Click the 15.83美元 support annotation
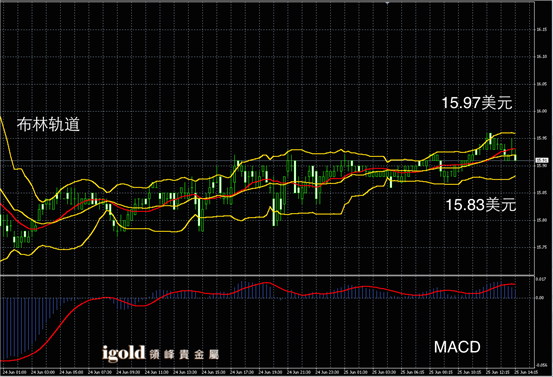 click(x=481, y=205)
